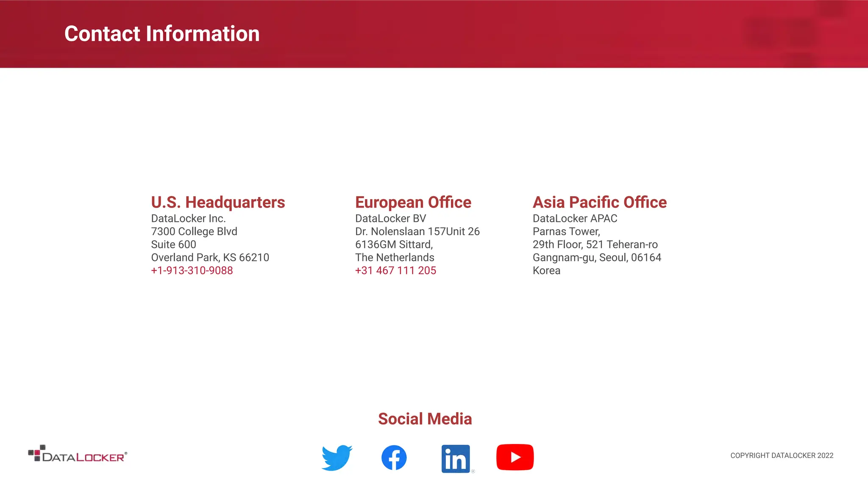Click the Dr. Nolenslaan 157Unit 26 line
This screenshot has width=868, height=488.
(417, 231)
